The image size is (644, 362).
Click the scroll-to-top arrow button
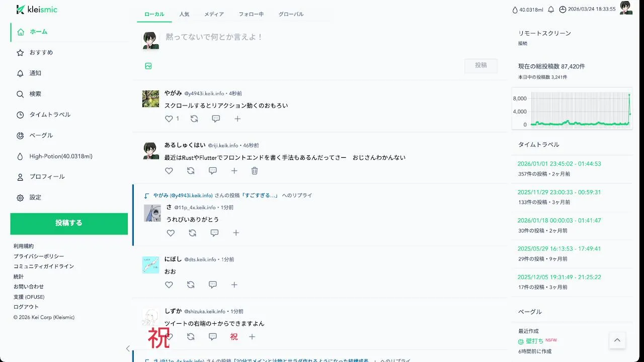point(617,340)
